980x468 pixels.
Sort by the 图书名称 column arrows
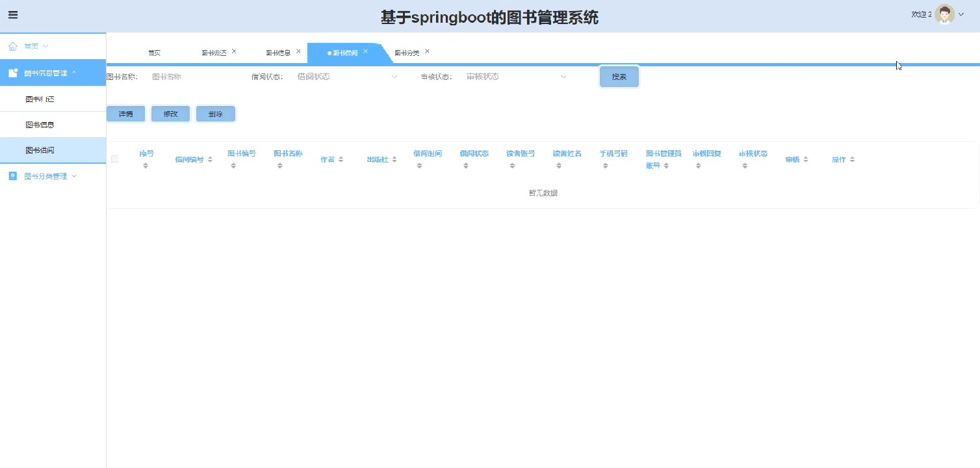pos(280,166)
